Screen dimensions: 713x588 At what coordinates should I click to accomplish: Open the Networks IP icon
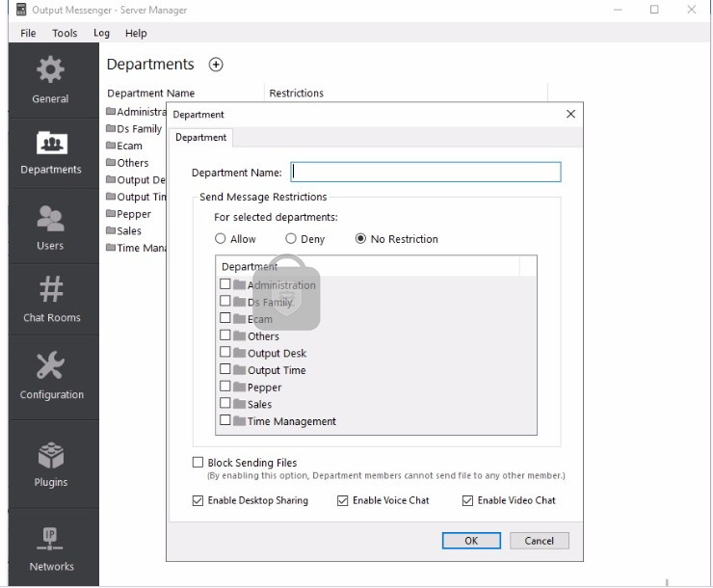[x=50, y=538]
